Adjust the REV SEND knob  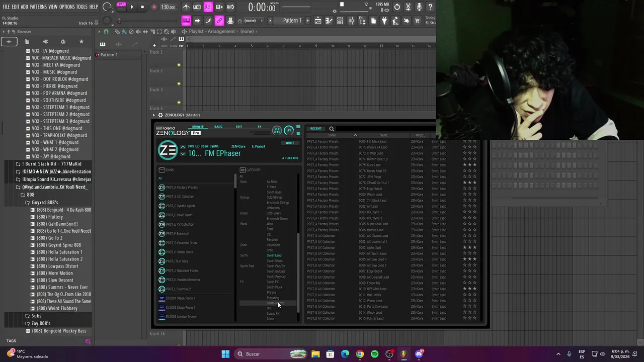pos(277,130)
